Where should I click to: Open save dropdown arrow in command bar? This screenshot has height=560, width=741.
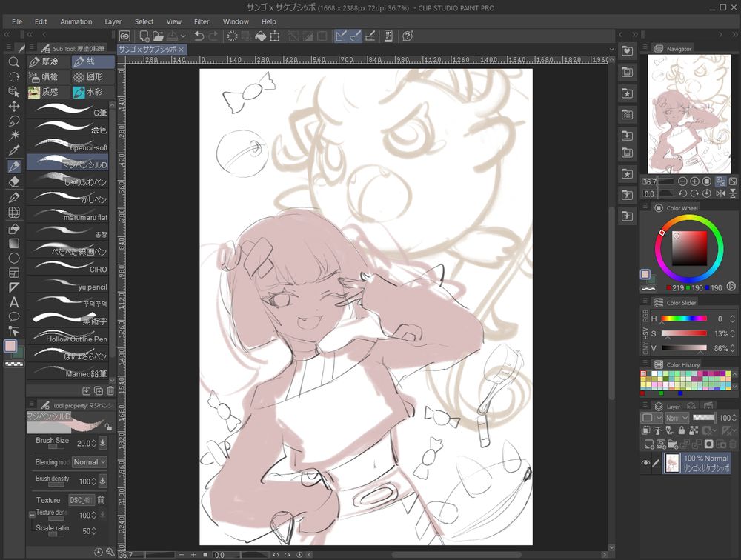[x=183, y=36]
